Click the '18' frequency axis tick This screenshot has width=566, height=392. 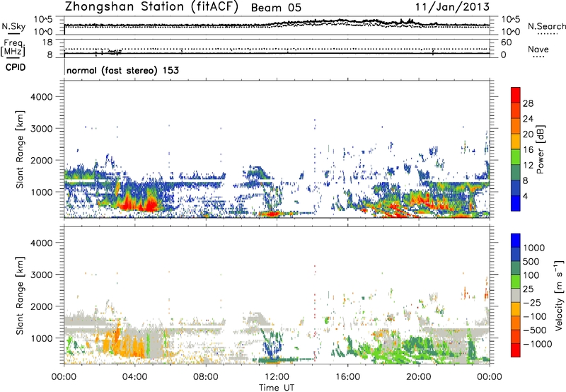[47, 42]
